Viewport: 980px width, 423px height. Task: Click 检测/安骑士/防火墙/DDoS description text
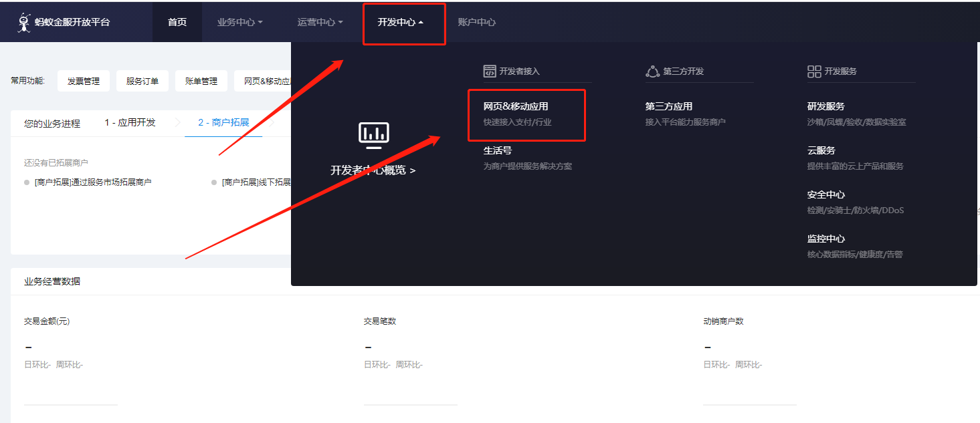[x=856, y=210]
